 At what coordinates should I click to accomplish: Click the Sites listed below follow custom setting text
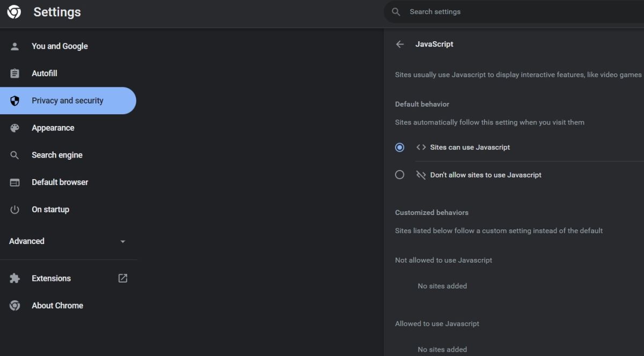click(x=499, y=231)
